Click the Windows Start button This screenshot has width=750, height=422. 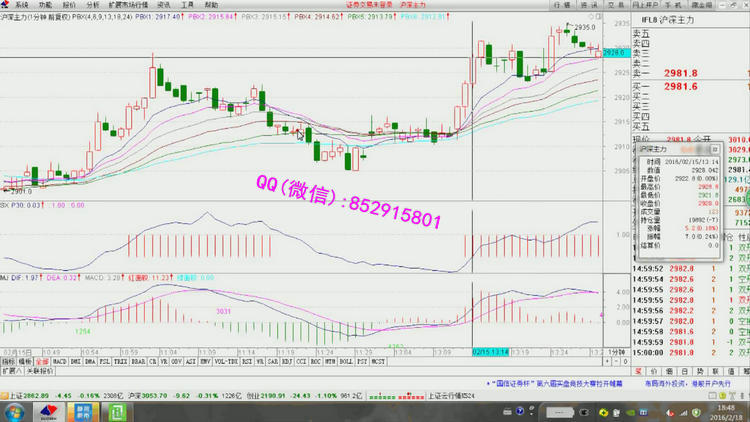13,411
